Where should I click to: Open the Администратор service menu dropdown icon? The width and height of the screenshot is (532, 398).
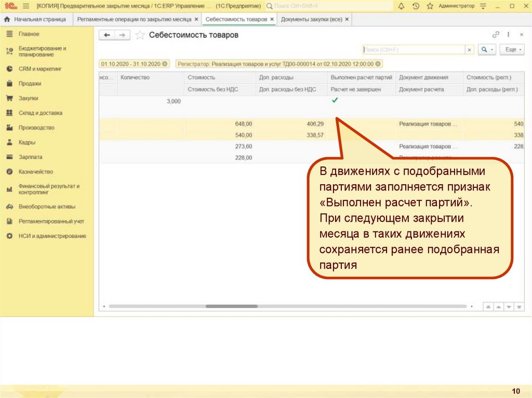pyautogui.click(x=483, y=6)
